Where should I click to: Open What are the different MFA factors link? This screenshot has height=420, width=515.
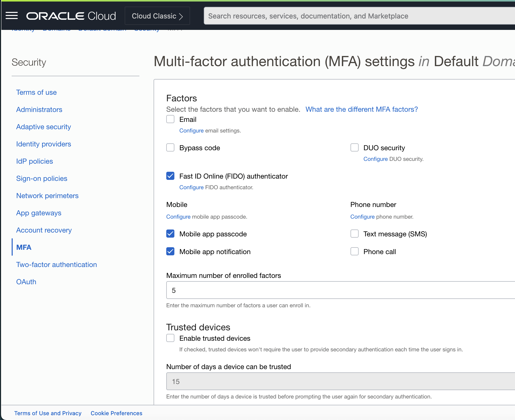click(361, 109)
